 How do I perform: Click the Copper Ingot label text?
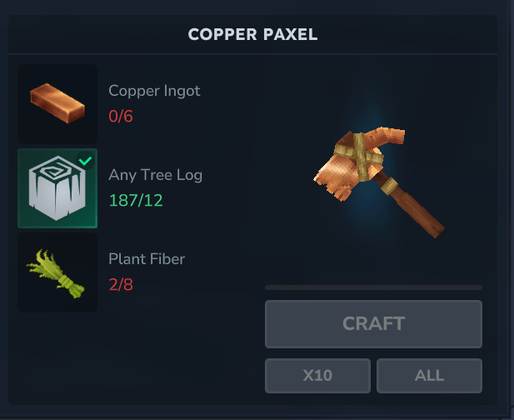154,91
